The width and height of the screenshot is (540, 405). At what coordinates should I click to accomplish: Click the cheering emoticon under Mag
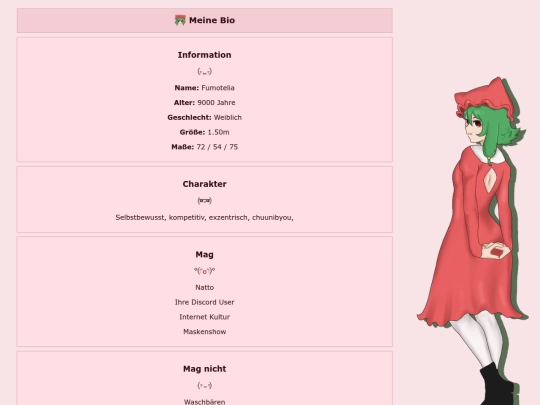205,271
